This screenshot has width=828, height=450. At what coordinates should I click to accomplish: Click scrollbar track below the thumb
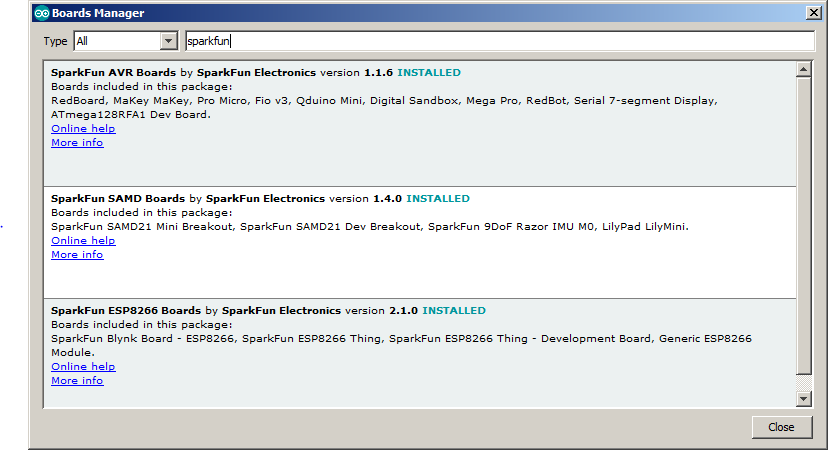tap(803, 382)
